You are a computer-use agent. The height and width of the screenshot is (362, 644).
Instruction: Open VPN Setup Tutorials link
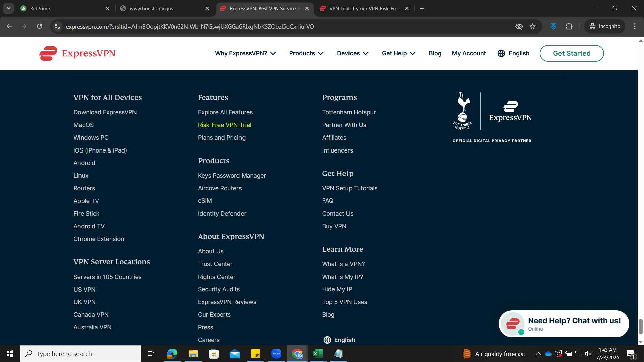pos(350,188)
